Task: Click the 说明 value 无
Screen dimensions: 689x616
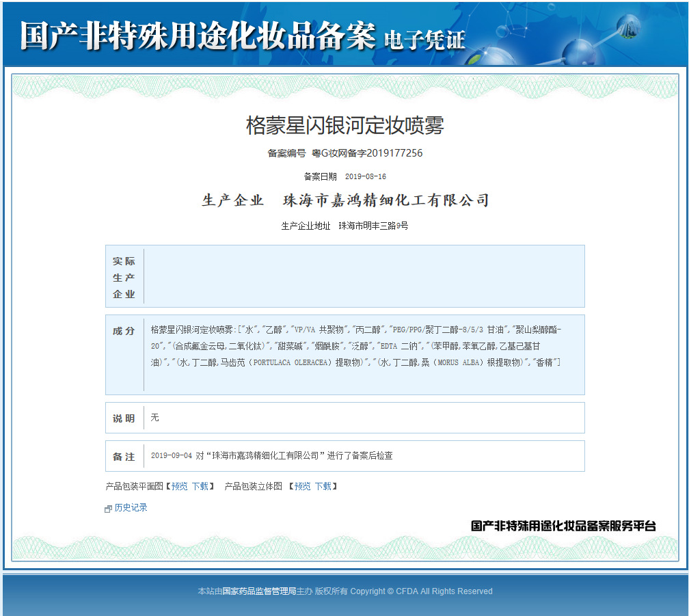Action: click(x=154, y=418)
